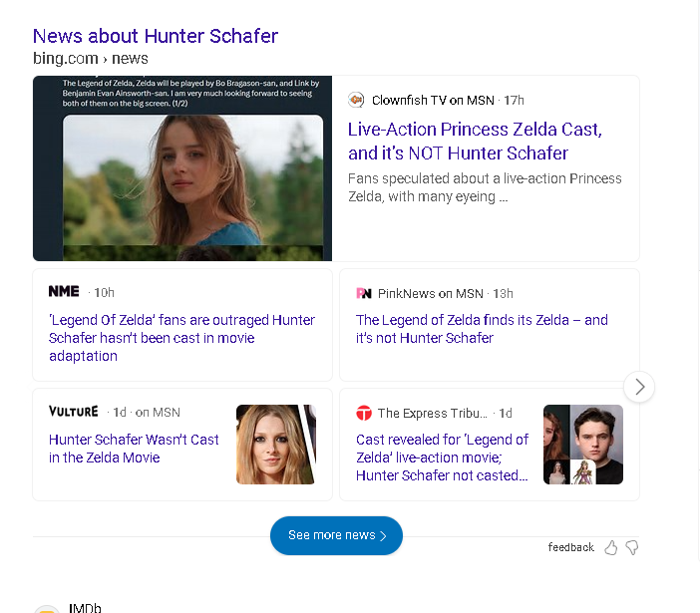Click the Fans speculated article snippet
Image resolution: width=700 pixels, height=613 pixels.
pyautogui.click(x=485, y=187)
